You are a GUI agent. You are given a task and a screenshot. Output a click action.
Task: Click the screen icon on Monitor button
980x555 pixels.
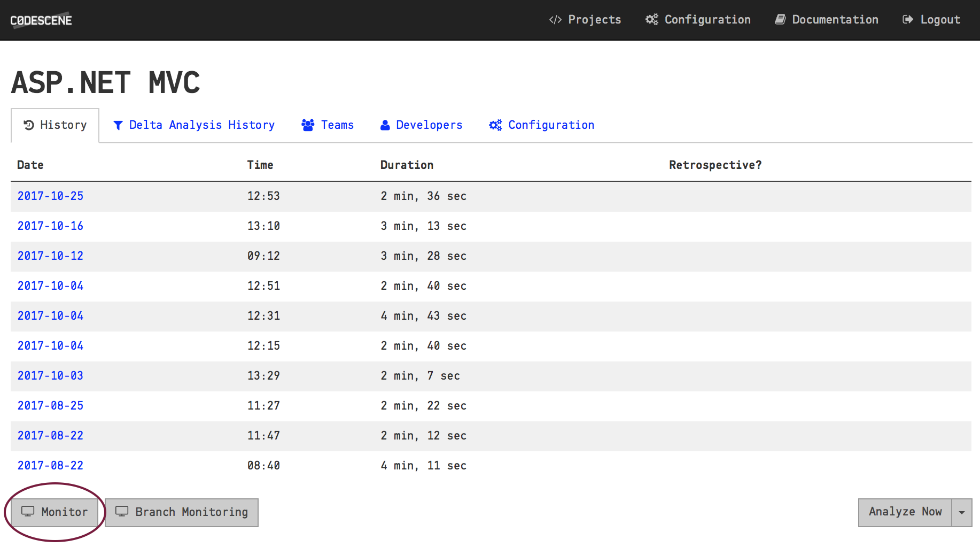click(x=28, y=512)
